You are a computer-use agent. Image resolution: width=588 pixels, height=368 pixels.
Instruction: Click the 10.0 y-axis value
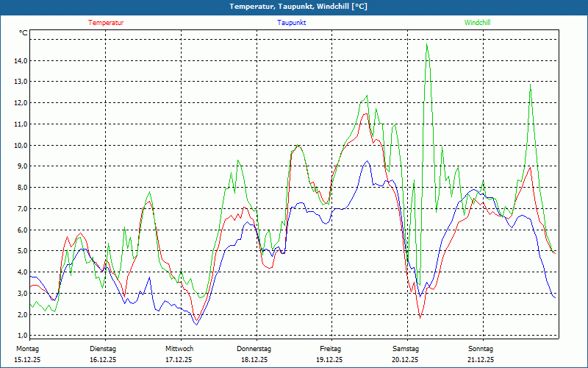[x=21, y=145]
